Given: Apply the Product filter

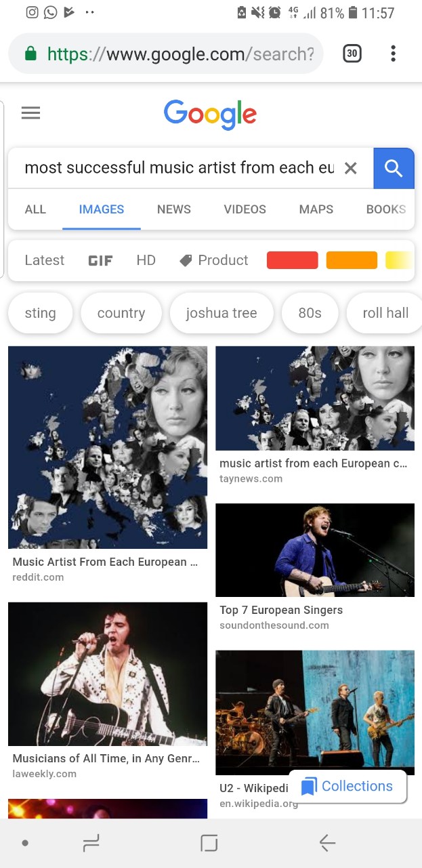Looking at the screenshot, I should click(214, 260).
